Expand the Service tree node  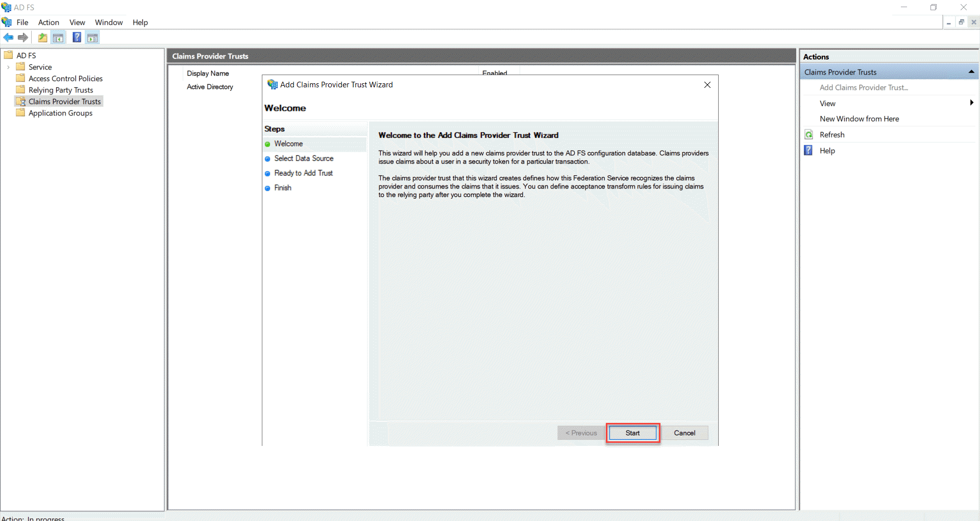(8, 67)
